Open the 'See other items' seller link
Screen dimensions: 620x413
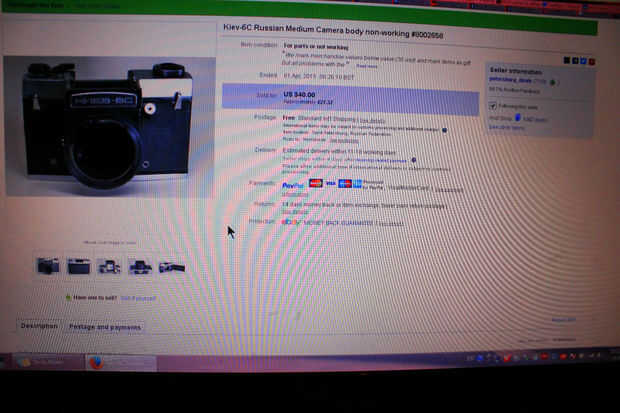(x=507, y=127)
